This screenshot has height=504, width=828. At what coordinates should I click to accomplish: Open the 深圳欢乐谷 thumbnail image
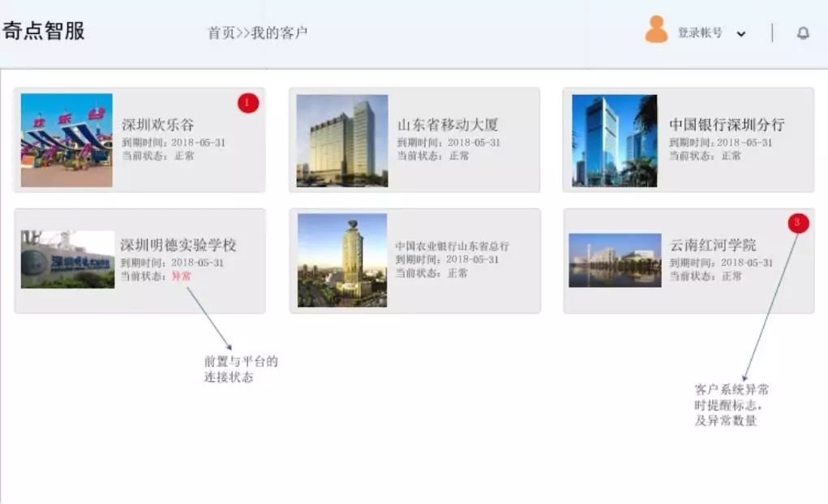click(x=66, y=140)
